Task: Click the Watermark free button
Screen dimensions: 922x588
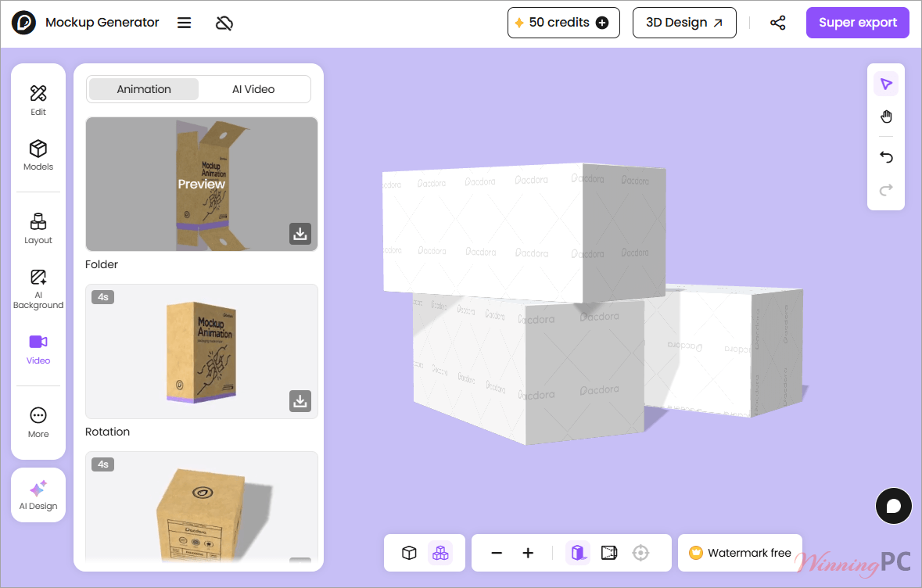Action: (x=740, y=553)
